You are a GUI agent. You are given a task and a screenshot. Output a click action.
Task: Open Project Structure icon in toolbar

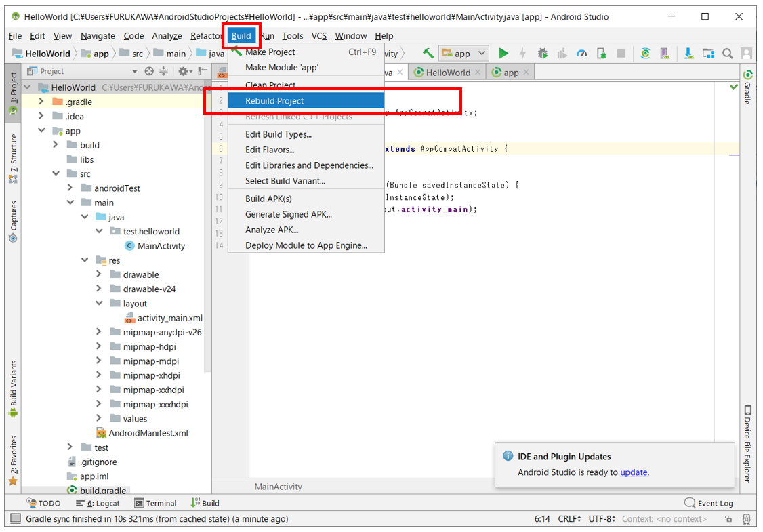pos(708,53)
